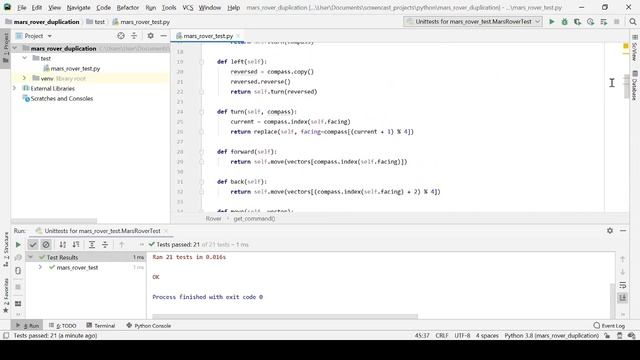The width and height of the screenshot is (640, 360).
Task: Switch to the Run tool window button
Action: (27, 326)
